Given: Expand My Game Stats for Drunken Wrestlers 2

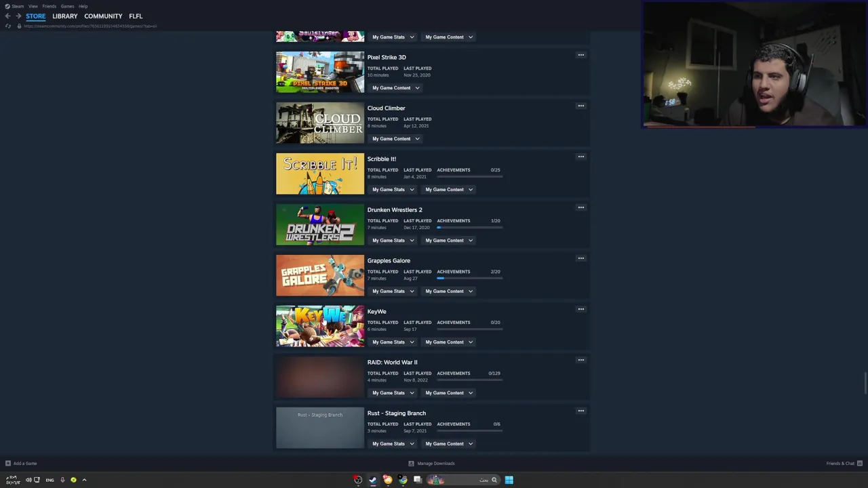Looking at the screenshot, I should 393,241.
